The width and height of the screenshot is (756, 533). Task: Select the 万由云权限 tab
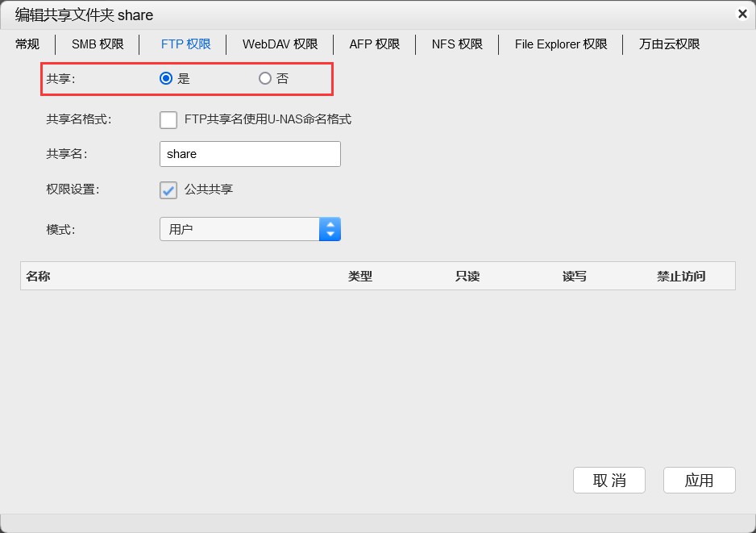pos(669,44)
